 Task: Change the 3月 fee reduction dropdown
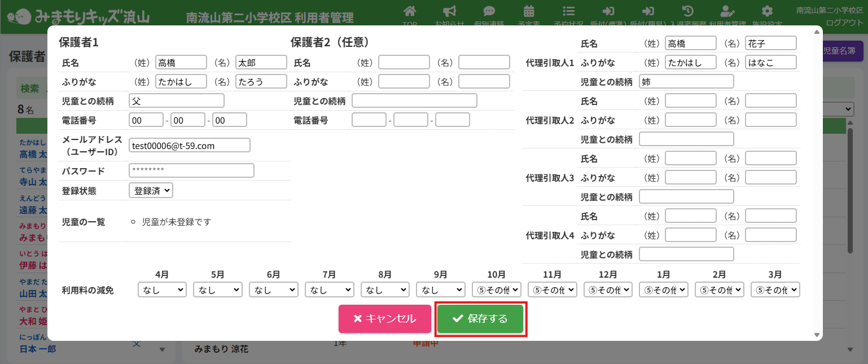[775, 290]
